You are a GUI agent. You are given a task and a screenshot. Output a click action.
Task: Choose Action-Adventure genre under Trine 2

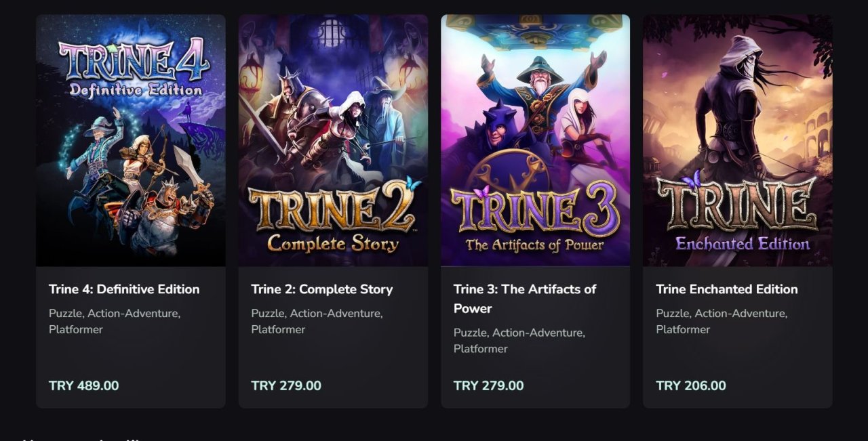[336, 314]
